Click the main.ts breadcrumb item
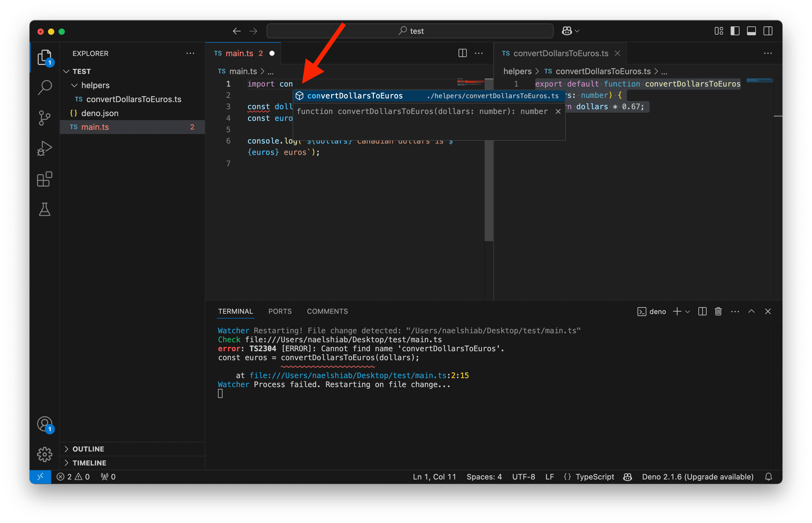Viewport: 812px width, 523px height. tap(238, 71)
